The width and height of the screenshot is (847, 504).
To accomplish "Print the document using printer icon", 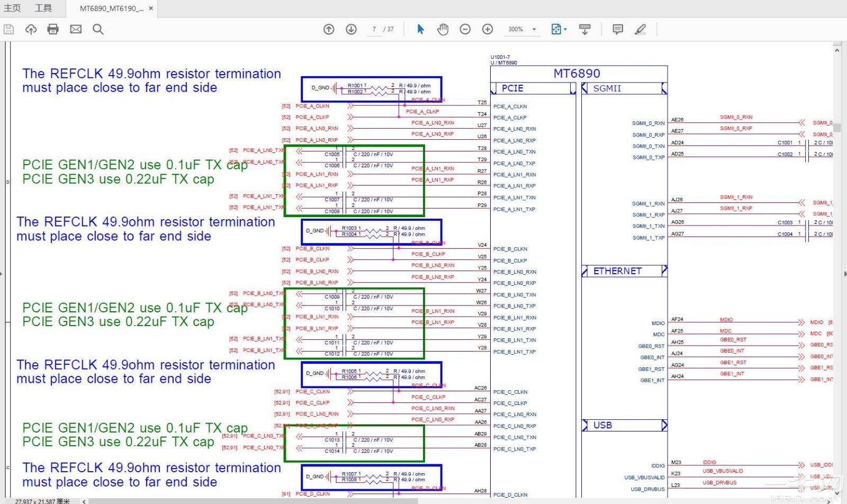I will (53, 29).
